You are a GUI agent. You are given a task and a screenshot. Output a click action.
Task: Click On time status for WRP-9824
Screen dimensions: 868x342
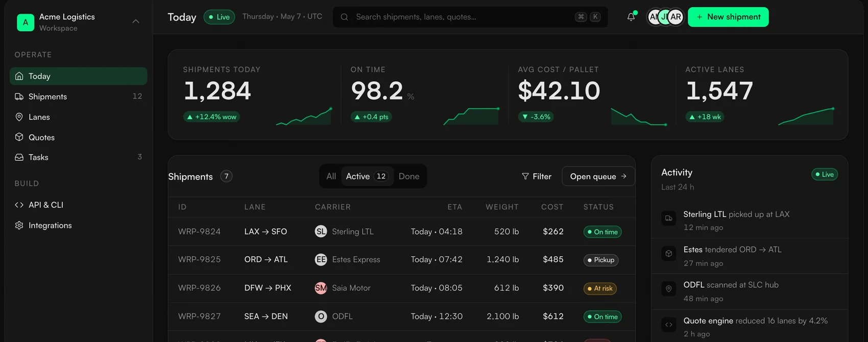pyautogui.click(x=602, y=232)
